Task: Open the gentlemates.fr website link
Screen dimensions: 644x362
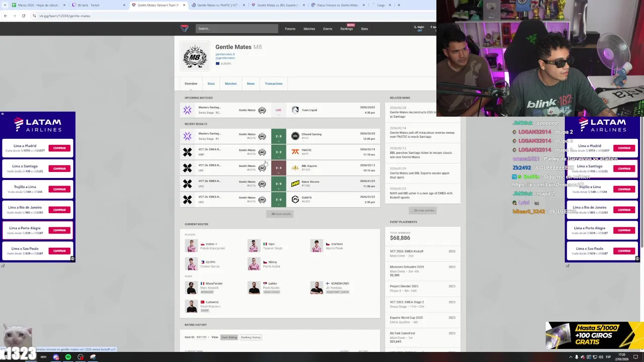Action: point(225,54)
